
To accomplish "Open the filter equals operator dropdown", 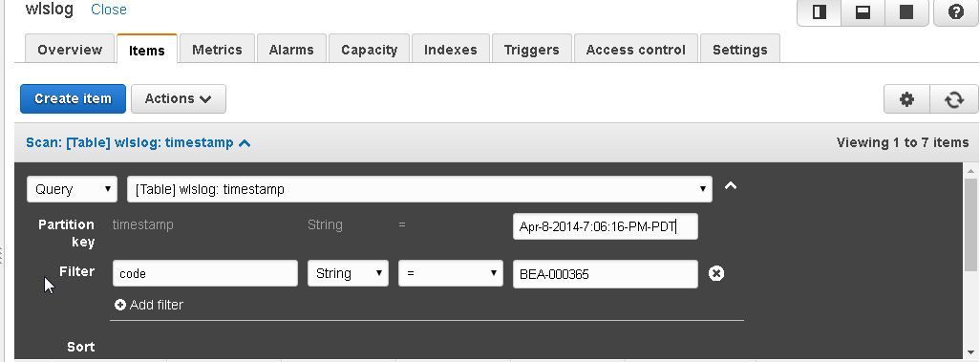I will pos(451,273).
